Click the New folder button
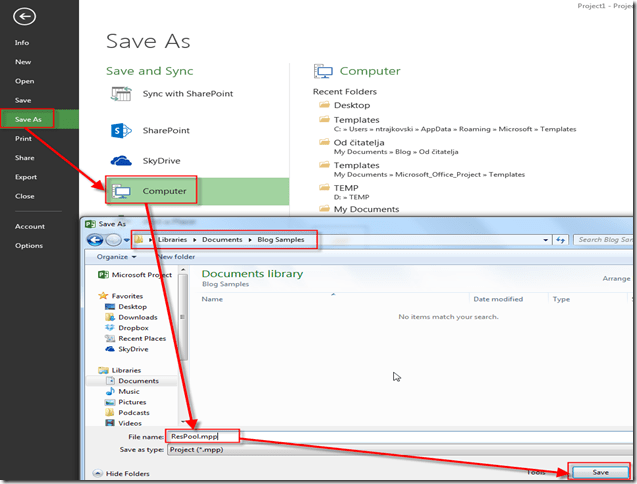 coord(176,257)
